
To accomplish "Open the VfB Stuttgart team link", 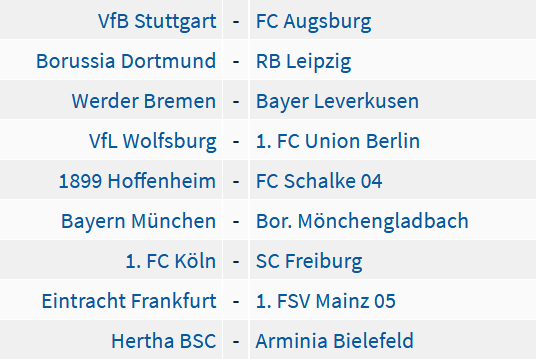I will [157, 21].
